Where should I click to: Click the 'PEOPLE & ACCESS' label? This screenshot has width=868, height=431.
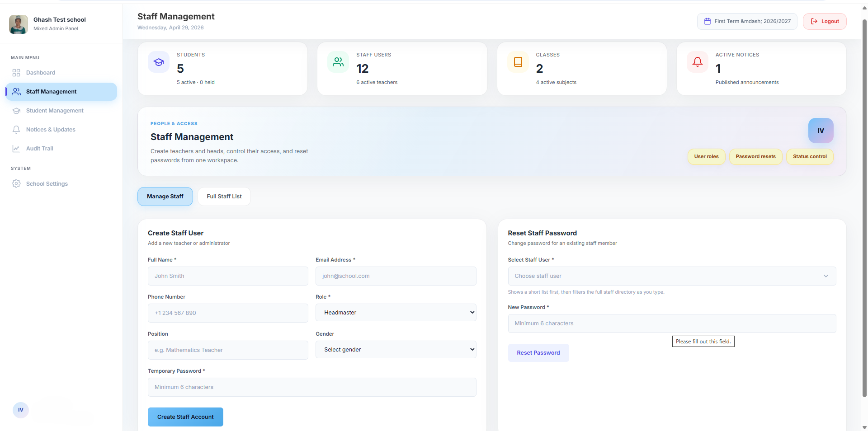click(174, 123)
